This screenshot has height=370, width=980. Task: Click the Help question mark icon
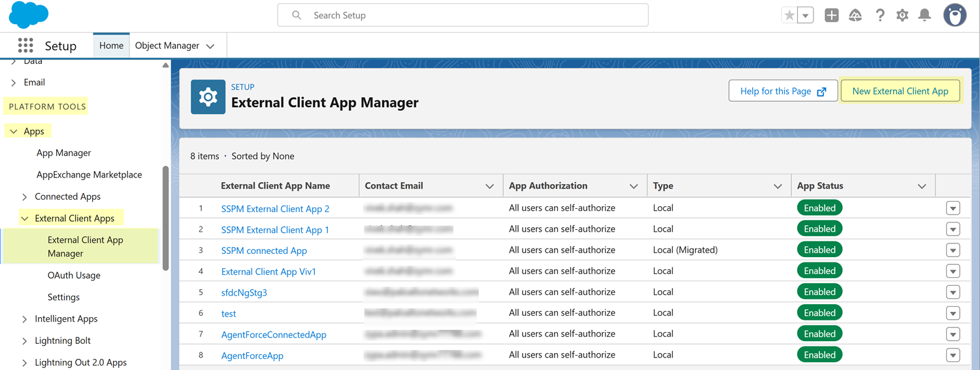(x=879, y=16)
